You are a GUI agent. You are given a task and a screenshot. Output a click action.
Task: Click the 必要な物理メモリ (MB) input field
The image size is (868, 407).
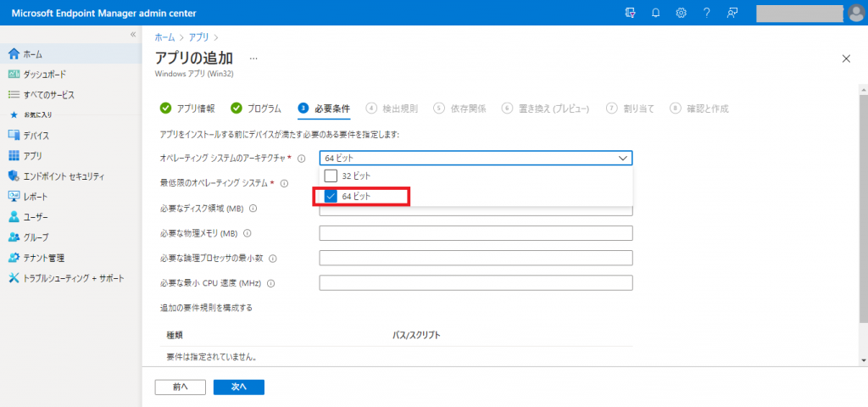click(x=476, y=233)
